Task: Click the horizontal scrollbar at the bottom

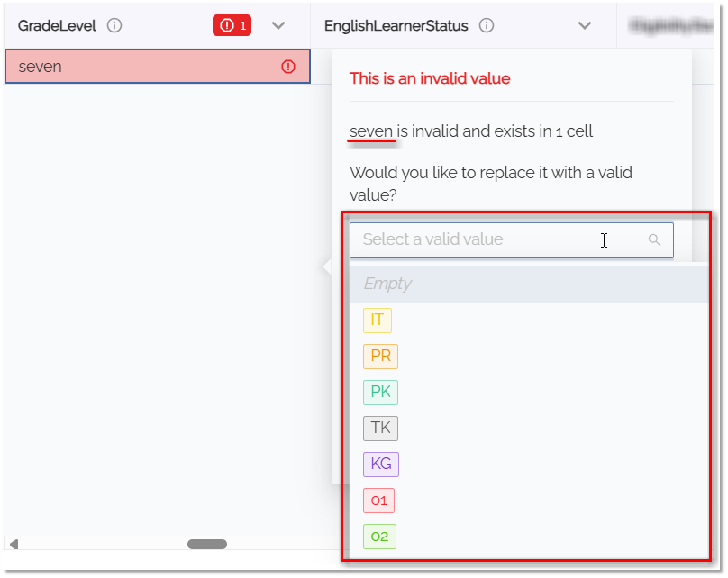Action: 207,544
